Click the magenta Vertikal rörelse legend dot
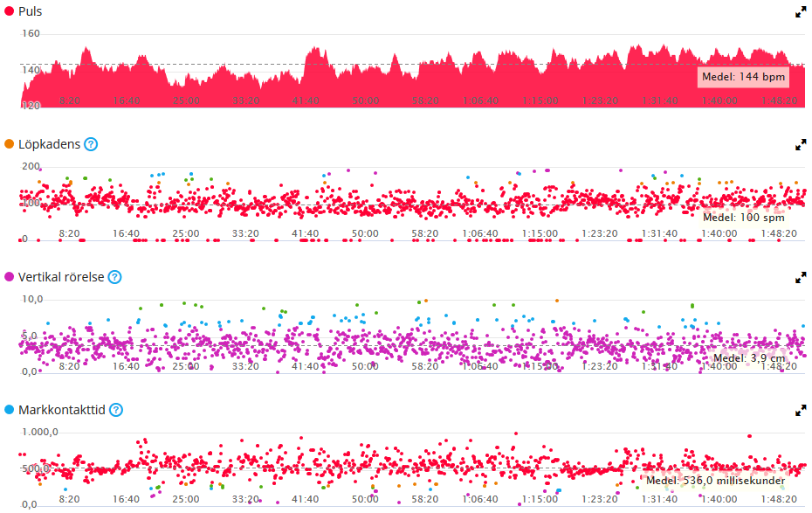Screen dimensions: 812x513 tap(9, 277)
